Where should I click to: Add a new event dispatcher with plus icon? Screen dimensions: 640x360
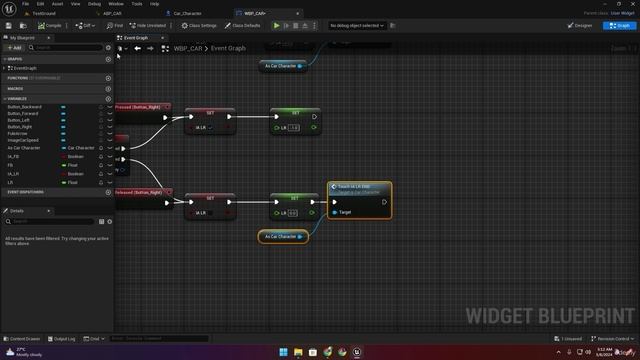pyautogui.click(x=108, y=192)
